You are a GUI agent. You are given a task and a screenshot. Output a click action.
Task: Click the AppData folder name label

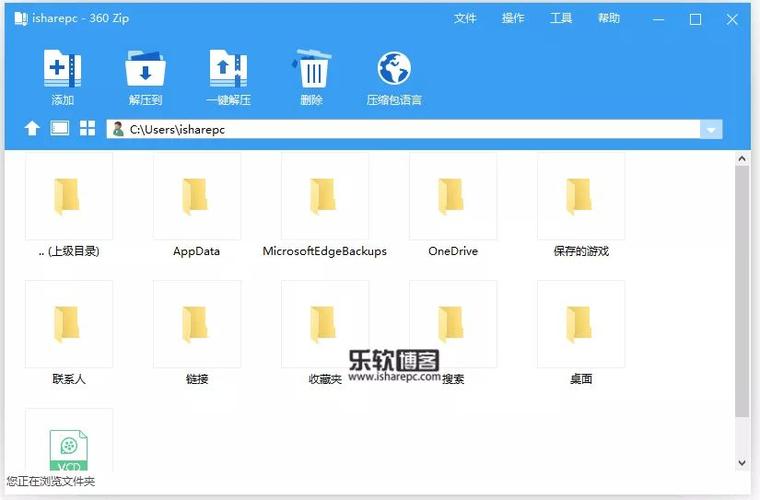tap(196, 251)
